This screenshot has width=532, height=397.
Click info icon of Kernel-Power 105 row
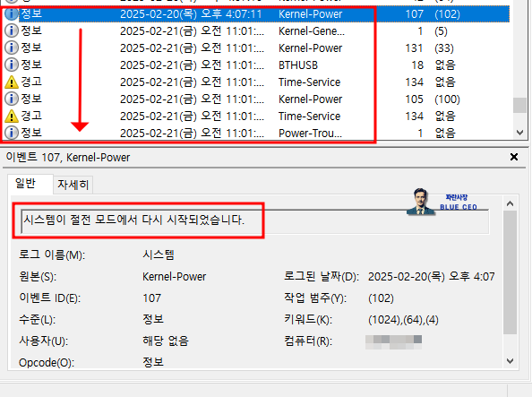click(x=12, y=99)
